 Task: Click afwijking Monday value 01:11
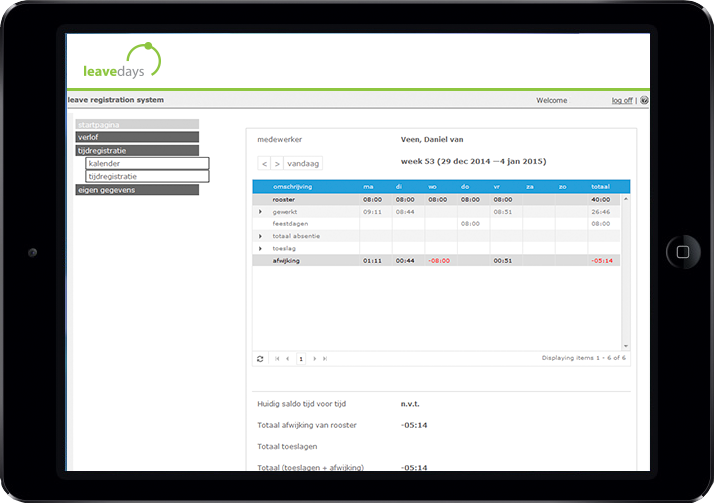[x=372, y=261]
